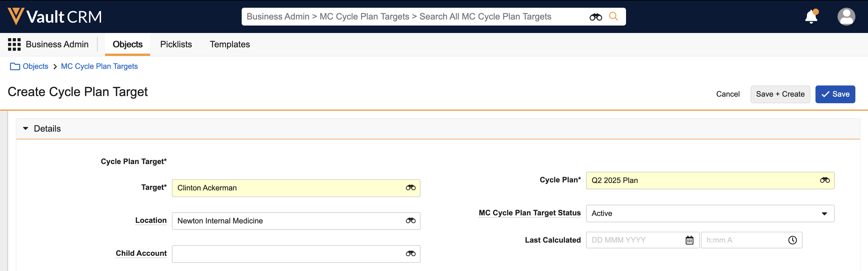This screenshot has width=868, height=271.
Task: Click the orange magnifier search icon
Action: pyautogui.click(x=613, y=16)
